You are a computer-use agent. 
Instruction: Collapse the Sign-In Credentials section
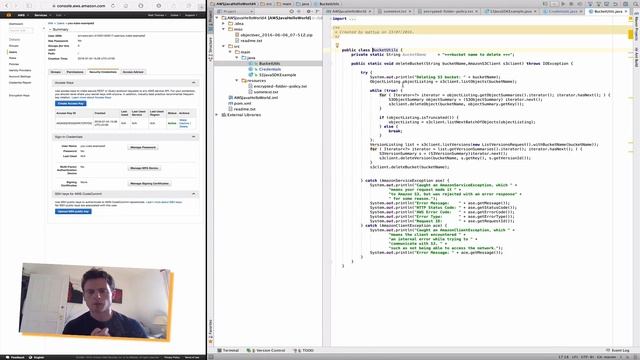point(193,137)
